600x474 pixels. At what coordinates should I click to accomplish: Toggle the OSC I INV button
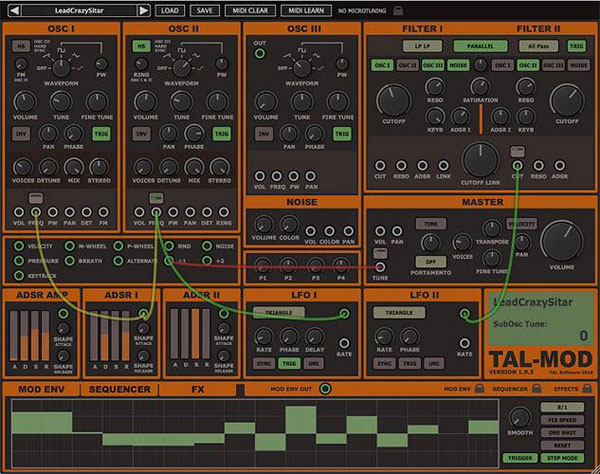click(21, 134)
